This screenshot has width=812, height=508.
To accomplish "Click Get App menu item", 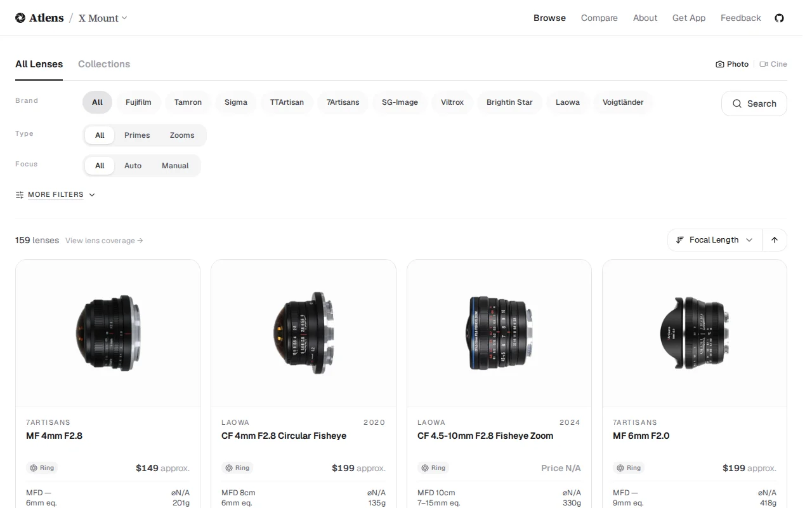I will coord(689,18).
